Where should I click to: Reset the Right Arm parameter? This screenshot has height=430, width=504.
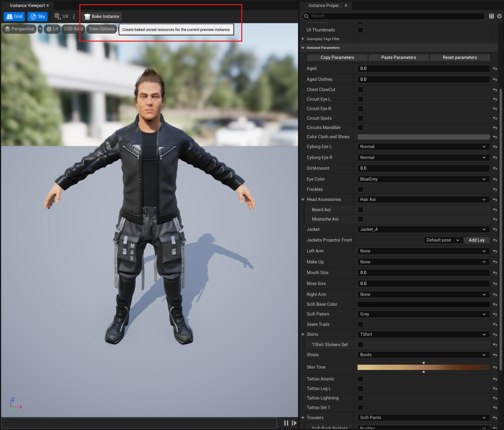[x=495, y=295]
